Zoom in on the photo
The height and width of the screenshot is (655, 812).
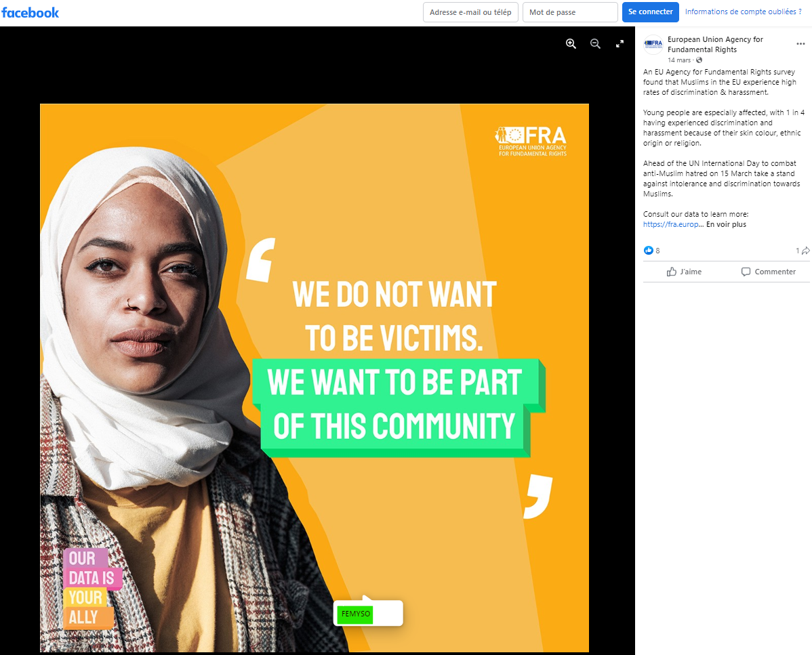pyautogui.click(x=571, y=44)
